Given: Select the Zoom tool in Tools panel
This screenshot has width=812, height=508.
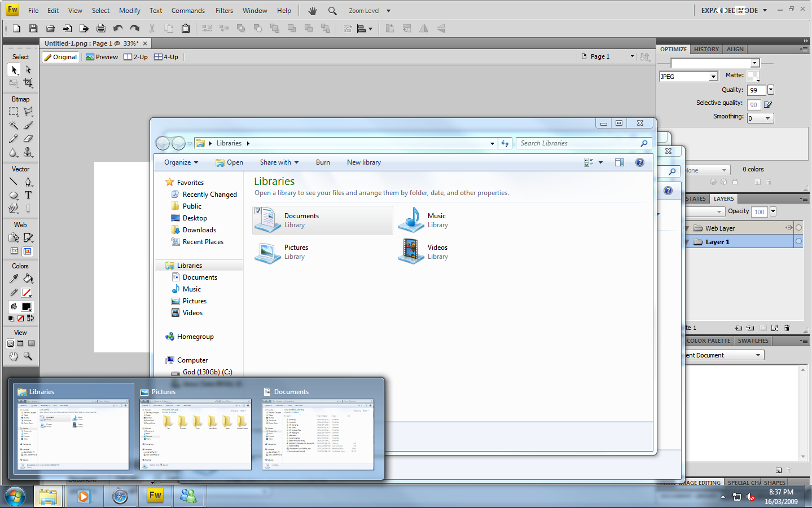Looking at the screenshot, I should (28, 356).
